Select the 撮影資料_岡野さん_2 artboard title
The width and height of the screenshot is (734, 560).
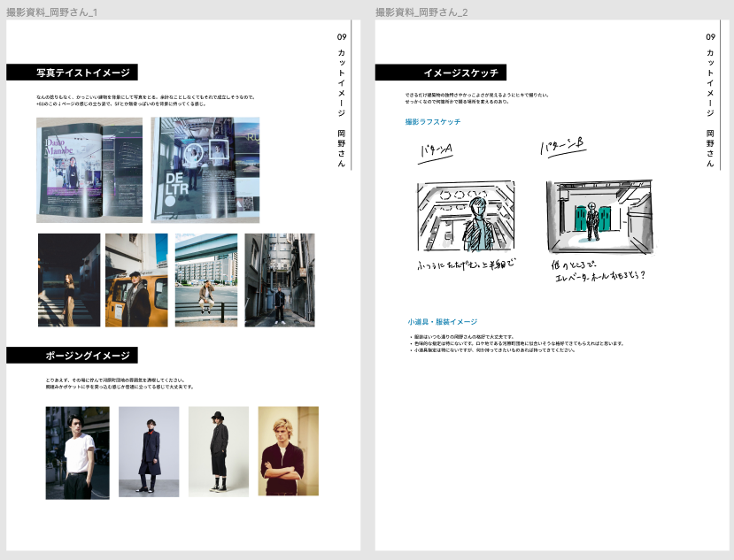coord(421,12)
